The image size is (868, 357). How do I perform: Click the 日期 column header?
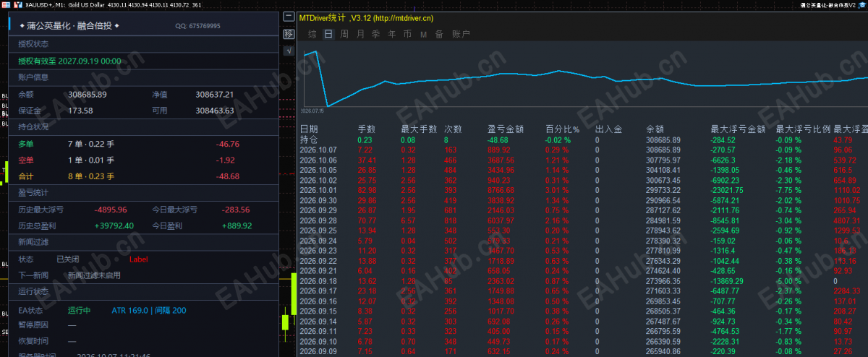(x=309, y=129)
